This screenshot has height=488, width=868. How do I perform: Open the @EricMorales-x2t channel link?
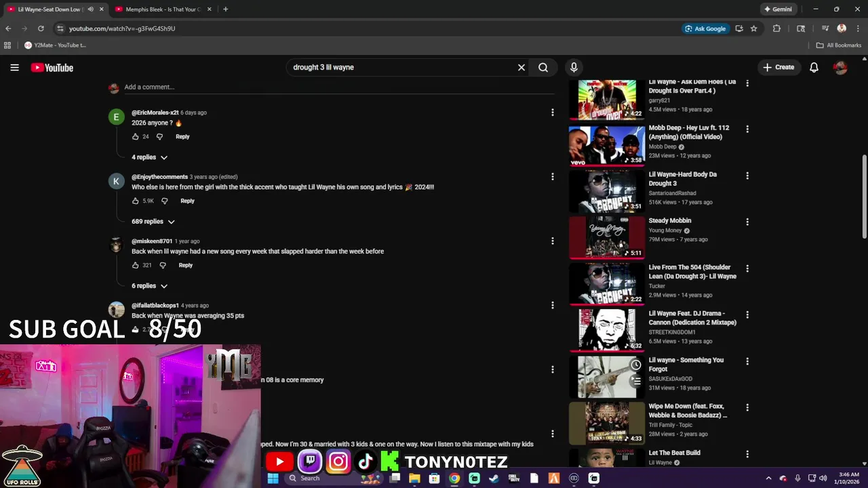click(x=155, y=113)
